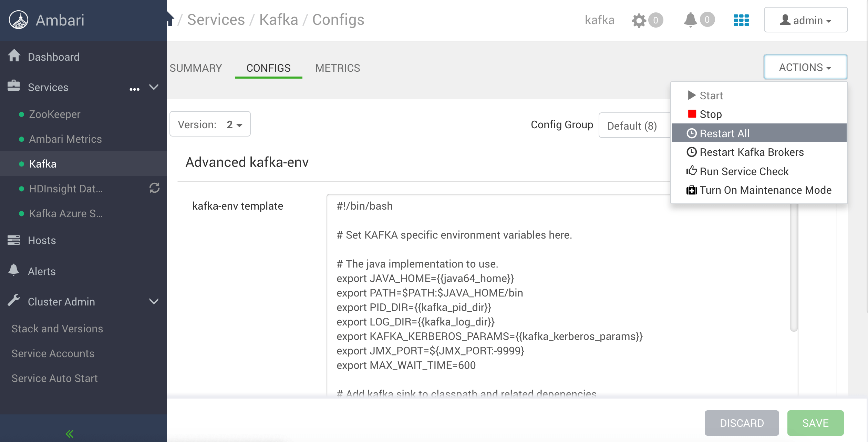This screenshot has width=868, height=442.
Task: Choose Restart Kafka Brokers menu item
Action: pos(759,152)
